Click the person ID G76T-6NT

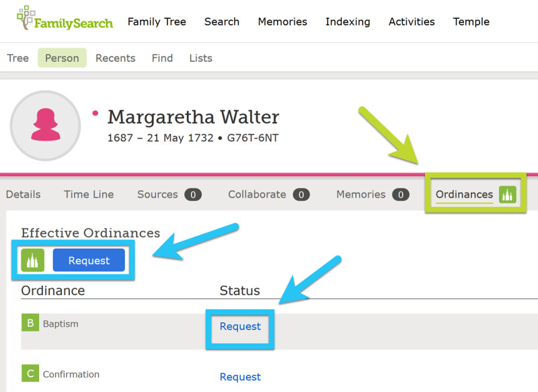[x=253, y=138]
